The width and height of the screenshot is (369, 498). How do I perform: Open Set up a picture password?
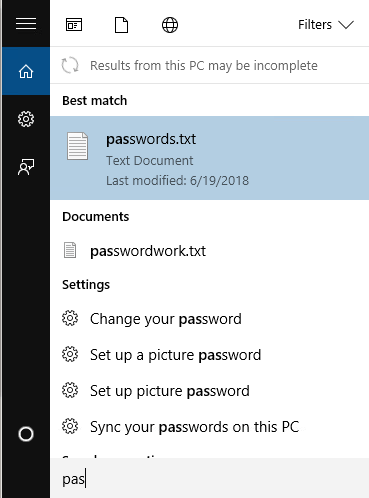pos(209,355)
